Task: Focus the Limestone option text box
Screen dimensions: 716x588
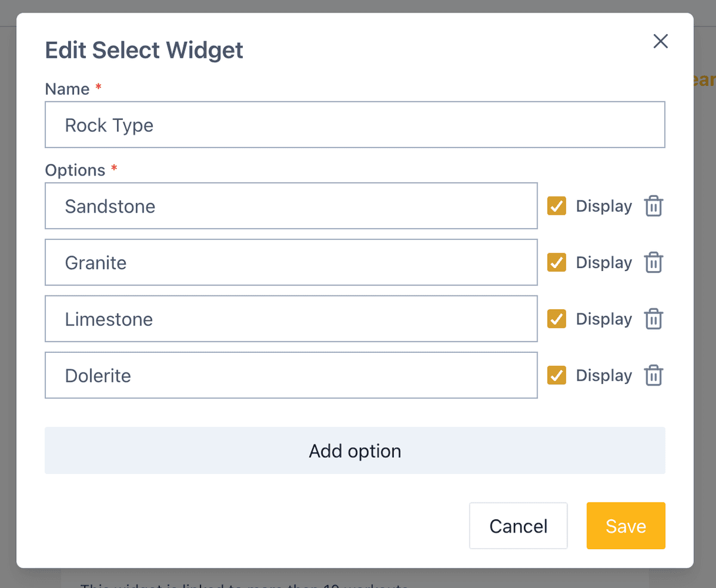Action: (x=291, y=319)
